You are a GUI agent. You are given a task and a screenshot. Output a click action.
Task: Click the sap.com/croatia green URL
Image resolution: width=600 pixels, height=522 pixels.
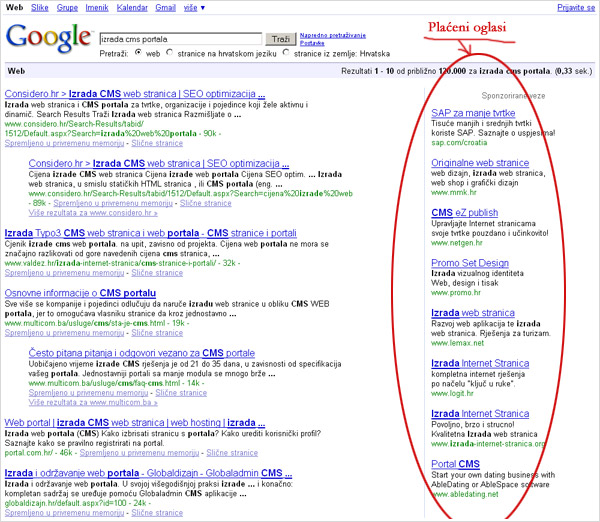[x=459, y=143]
